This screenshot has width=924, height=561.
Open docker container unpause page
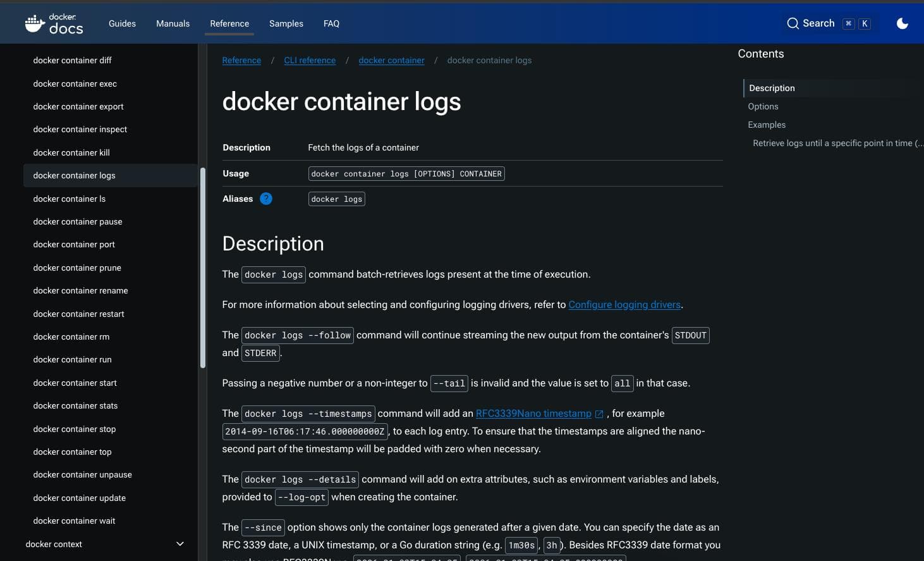pyautogui.click(x=82, y=474)
